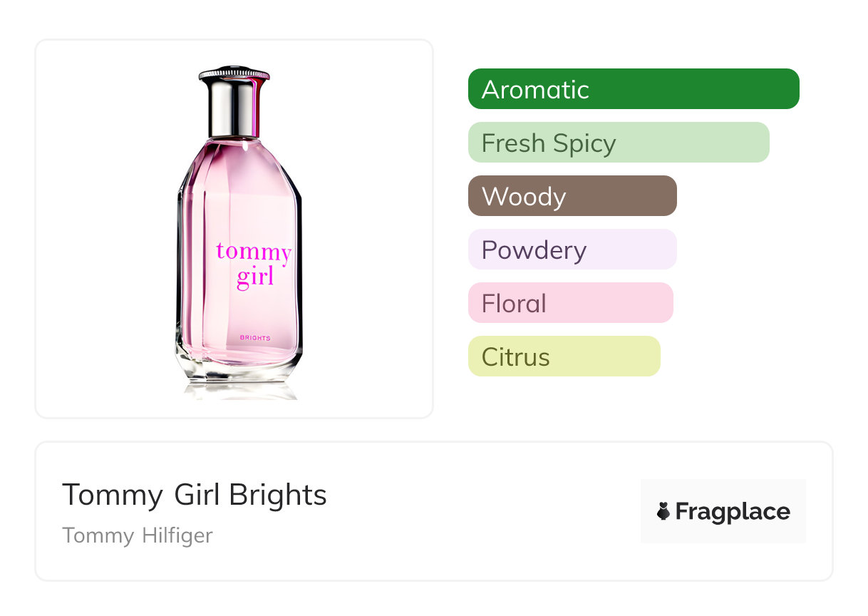Click the bottle's reflection beneath it
868x616 pixels.
pyautogui.click(x=239, y=391)
